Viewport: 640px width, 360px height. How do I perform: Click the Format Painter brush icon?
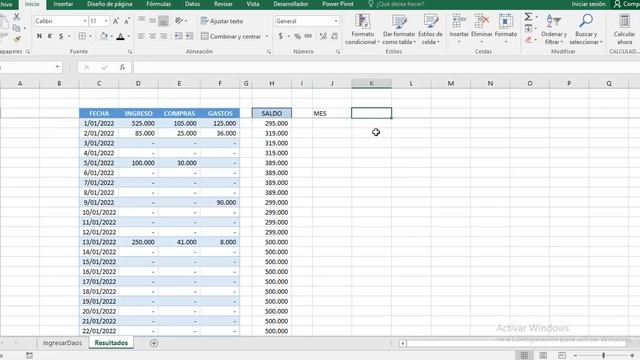(x=17, y=39)
